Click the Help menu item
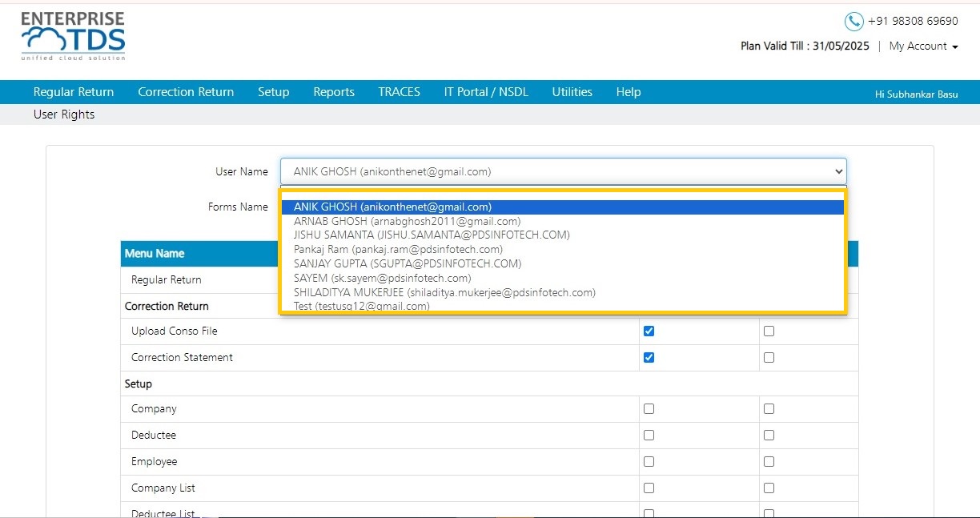 coord(629,92)
